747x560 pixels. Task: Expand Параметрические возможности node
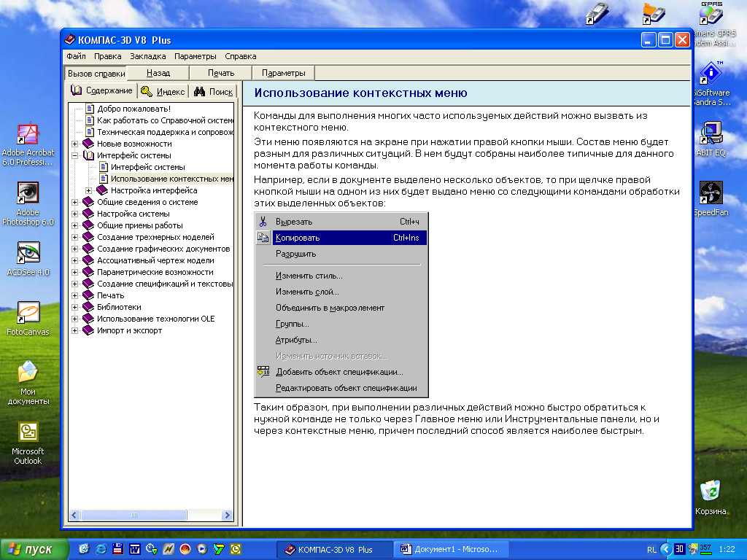[x=75, y=272]
